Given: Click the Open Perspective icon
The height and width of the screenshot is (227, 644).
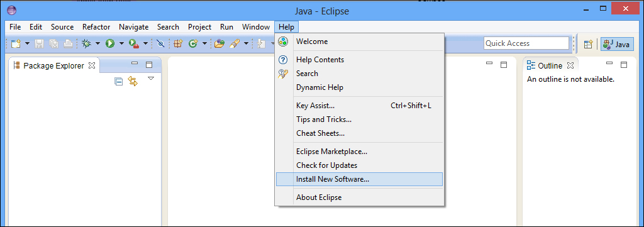Looking at the screenshot, I should (x=589, y=44).
